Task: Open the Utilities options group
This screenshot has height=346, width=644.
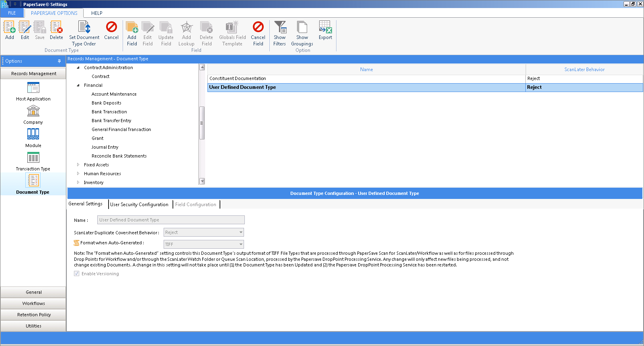Action: 33,326
